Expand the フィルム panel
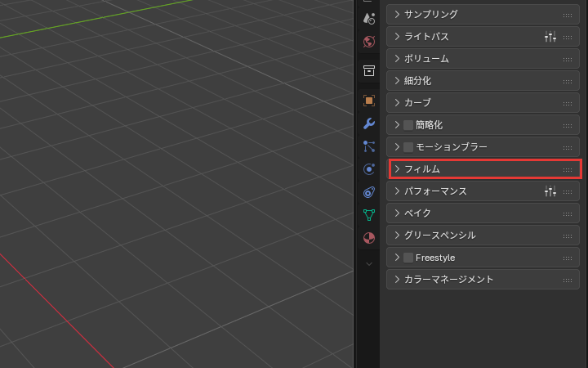The width and height of the screenshot is (588, 368). [x=483, y=169]
